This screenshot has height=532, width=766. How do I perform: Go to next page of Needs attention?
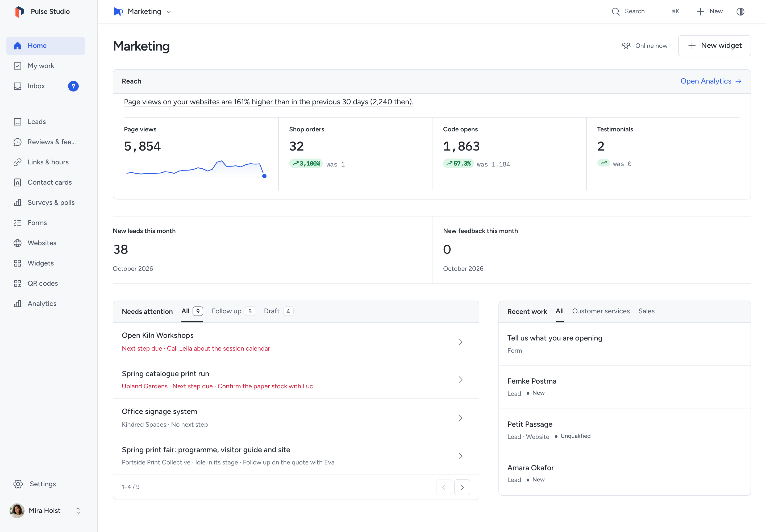point(462,487)
